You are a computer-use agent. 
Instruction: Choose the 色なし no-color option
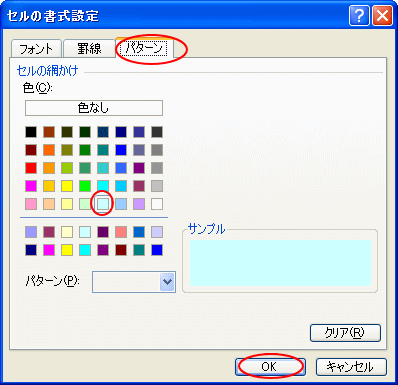point(94,108)
